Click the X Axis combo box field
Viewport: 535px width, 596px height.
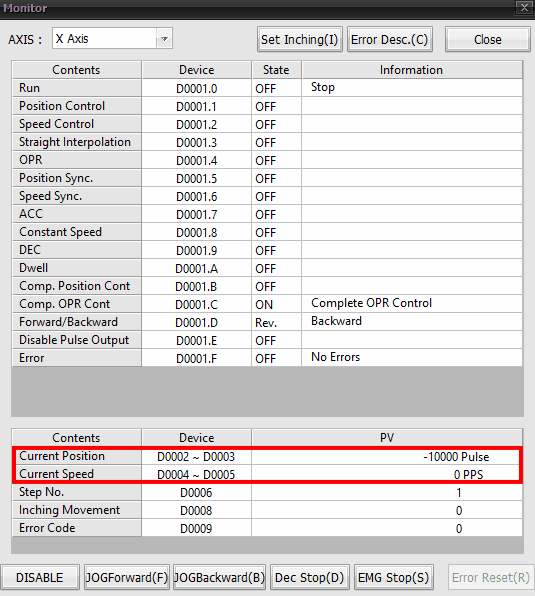click(112, 38)
